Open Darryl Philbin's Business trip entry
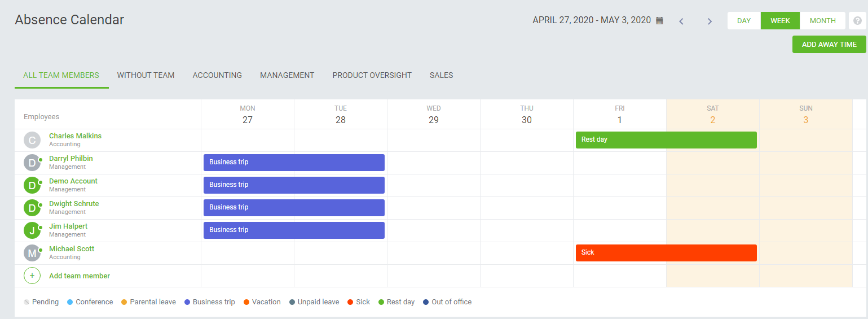Image resolution: width=868 pixels, height=319 pixels. 293,162
